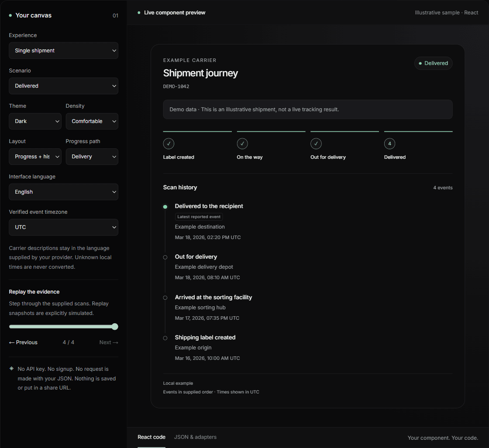Open the Experience dropdown showing Single shipment

(x=64, y=51)
